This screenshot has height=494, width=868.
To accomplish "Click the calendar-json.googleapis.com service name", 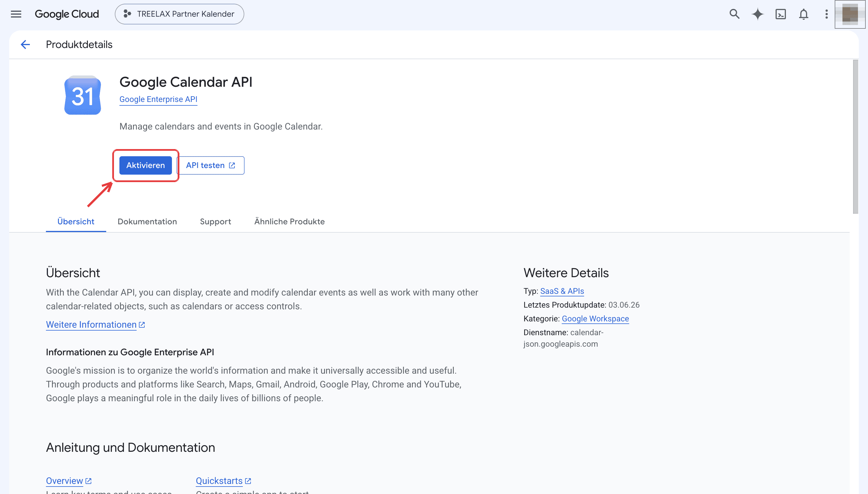I will 563,338.
